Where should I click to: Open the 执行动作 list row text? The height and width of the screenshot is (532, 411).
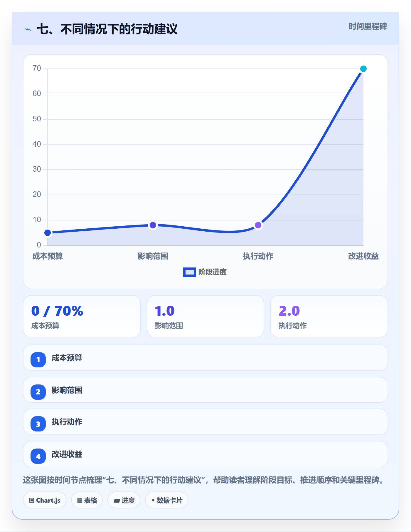pos(67,422)
